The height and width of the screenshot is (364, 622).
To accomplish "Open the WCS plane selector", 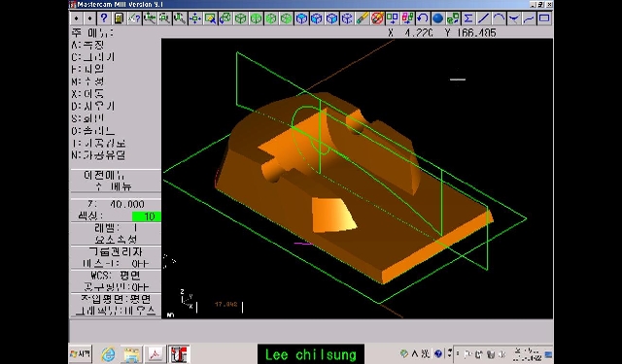I will pyautogui.click(x=116, y=276).
